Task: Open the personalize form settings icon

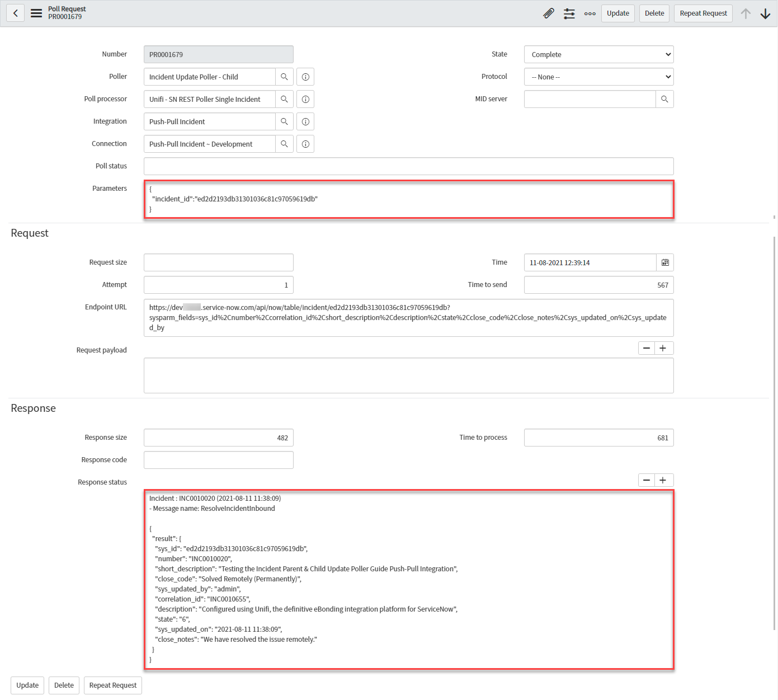Action: tap(569, 13)
